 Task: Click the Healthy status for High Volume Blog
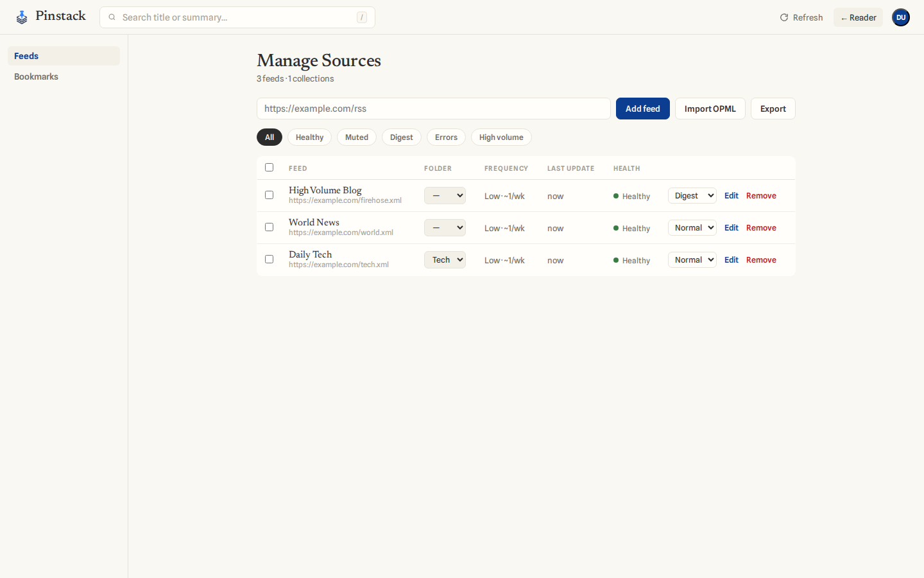click(x=632, y=196)
